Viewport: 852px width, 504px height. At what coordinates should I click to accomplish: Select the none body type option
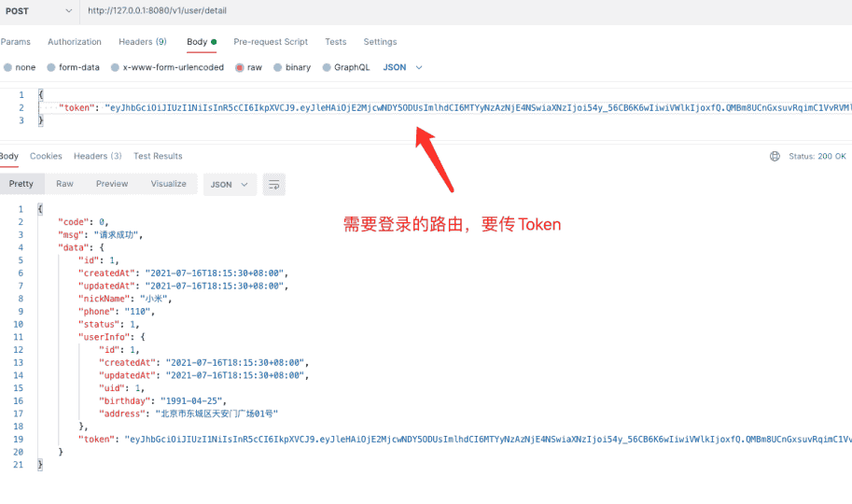point(8,68)
